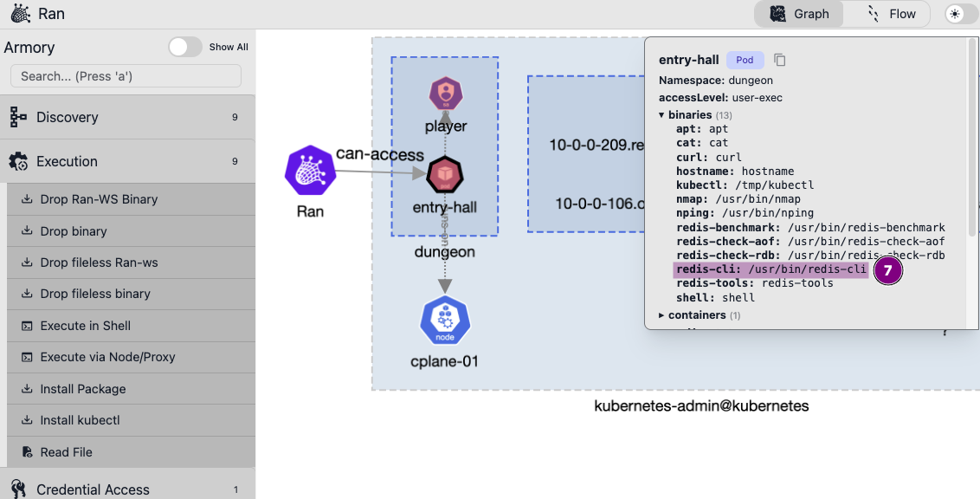Click download icon beside Install kubectl
This screenshot has width=980, height=499.
[x=27, y=419]
